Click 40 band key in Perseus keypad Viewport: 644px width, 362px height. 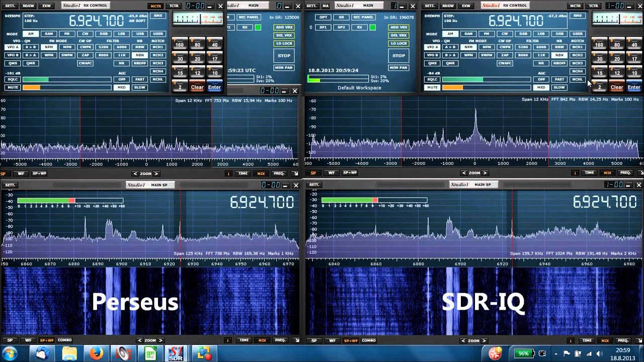click(215, 44)
